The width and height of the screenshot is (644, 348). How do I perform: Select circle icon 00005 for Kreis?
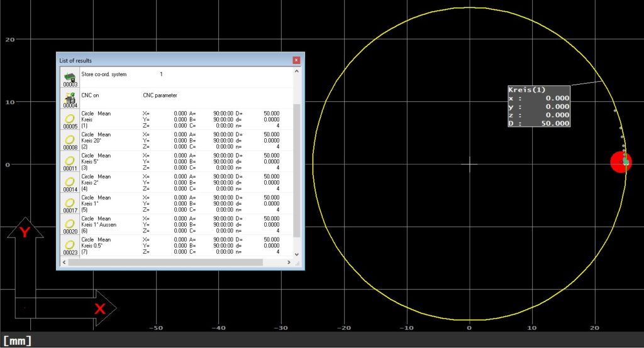pos(70,119)
